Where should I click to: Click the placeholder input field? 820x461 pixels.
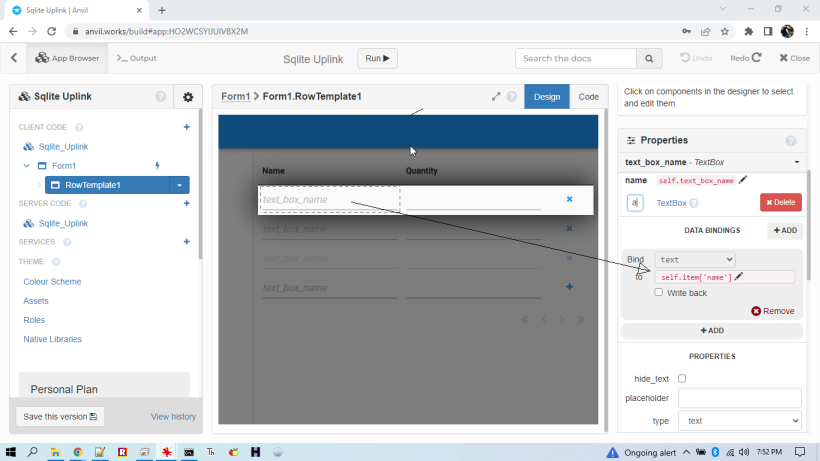point(739,397)
